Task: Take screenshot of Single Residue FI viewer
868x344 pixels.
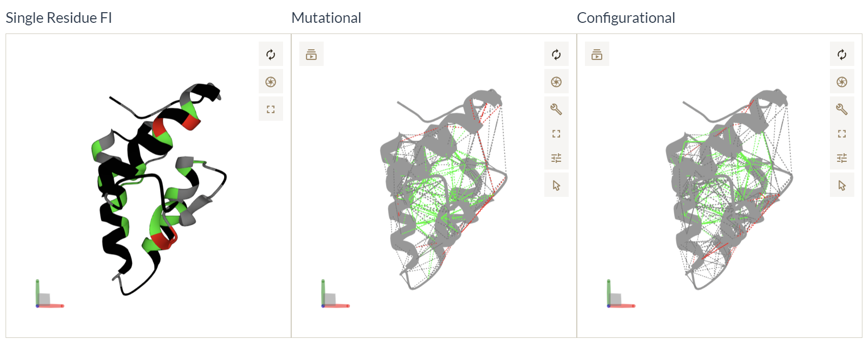Action: click(270, 82)
